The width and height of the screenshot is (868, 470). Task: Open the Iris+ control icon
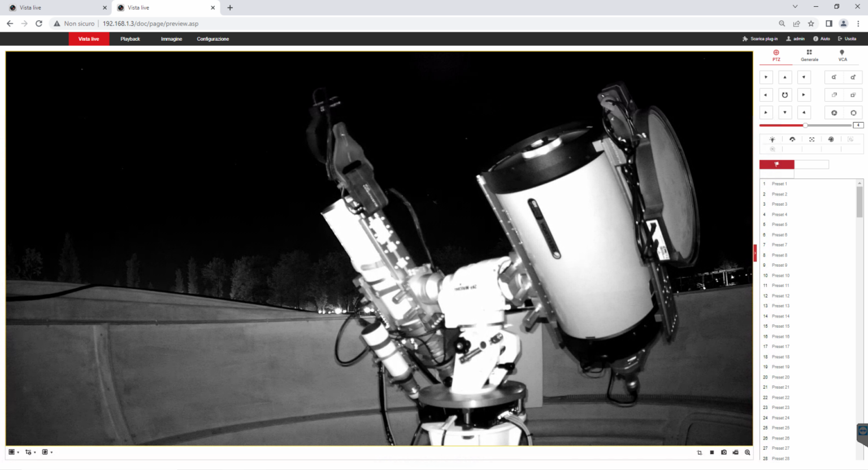853,112
